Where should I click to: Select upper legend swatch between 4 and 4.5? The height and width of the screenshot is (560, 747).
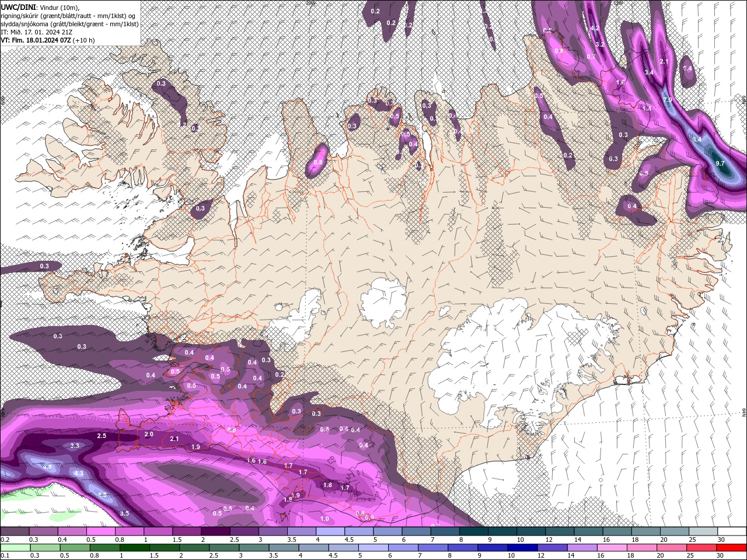[330, 531]
